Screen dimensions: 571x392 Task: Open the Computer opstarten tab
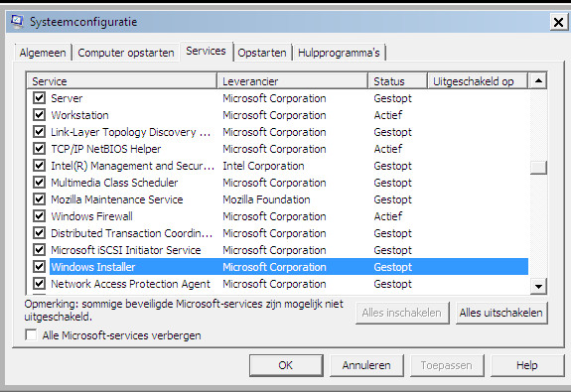[126, 53]
